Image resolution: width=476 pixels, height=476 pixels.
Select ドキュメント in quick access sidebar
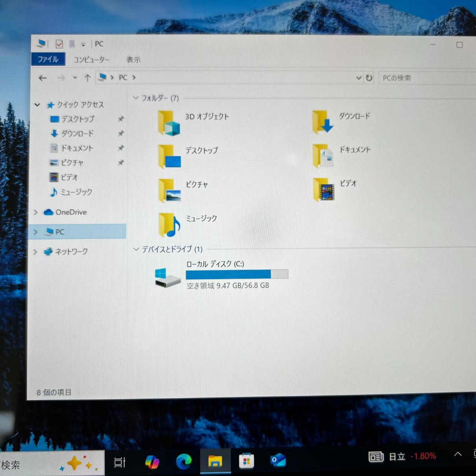click(77, 149)
